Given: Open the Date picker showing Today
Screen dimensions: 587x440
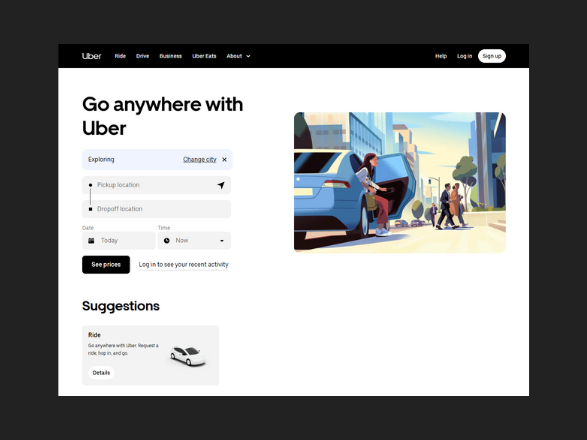Looking at the screenshot, I should click(119, 240).
